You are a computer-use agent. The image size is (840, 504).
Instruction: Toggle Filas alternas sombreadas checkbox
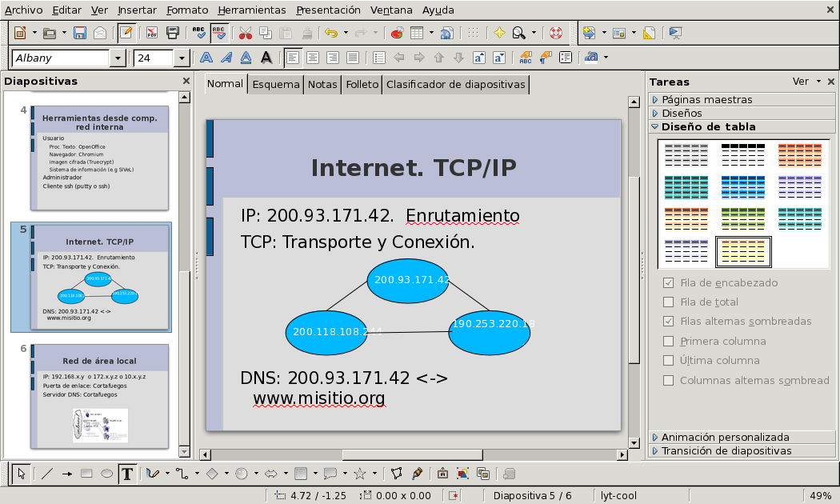[669, 322]
